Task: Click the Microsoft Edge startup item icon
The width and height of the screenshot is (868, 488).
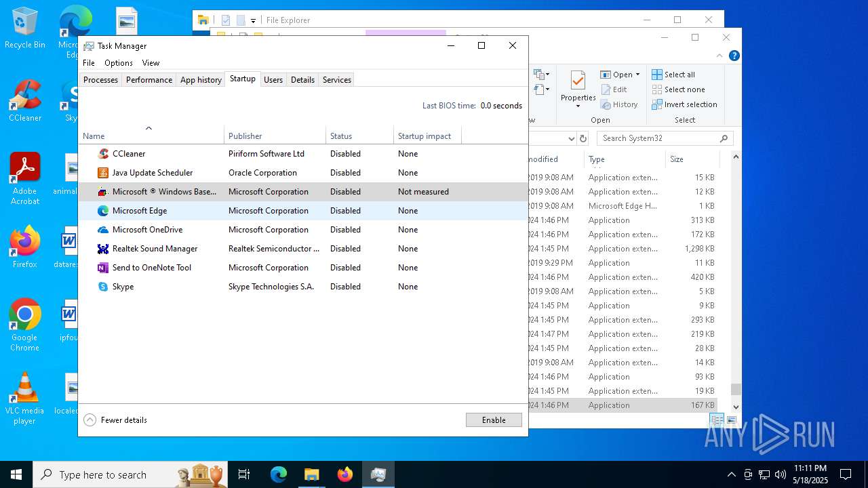Action: coord(103,211)
